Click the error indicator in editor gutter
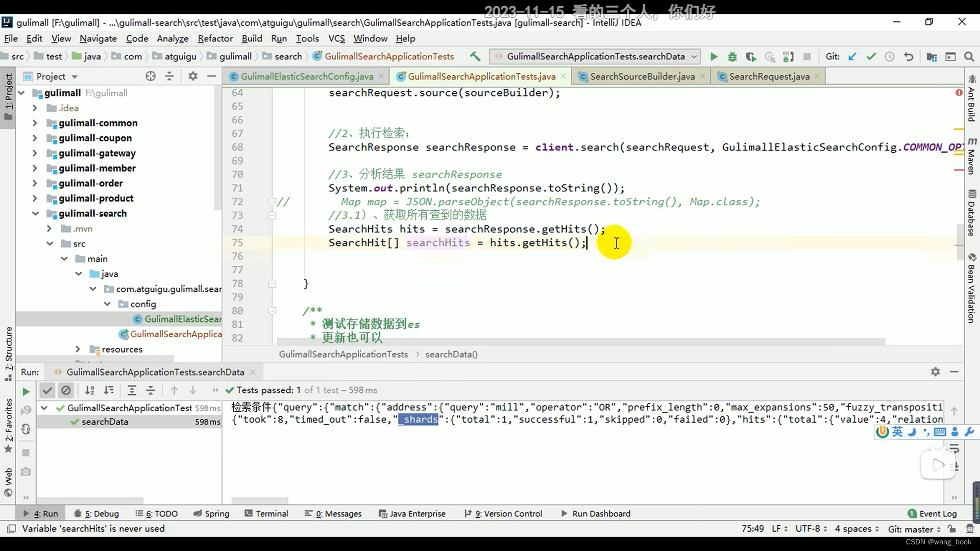980x551 pixels. point(959,92)
